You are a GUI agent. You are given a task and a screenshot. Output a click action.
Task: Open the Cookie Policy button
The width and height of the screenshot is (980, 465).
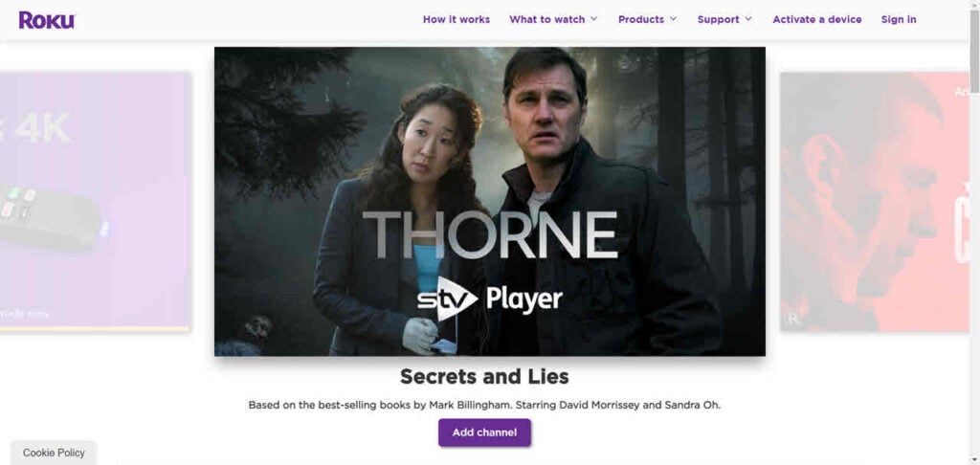(54, 453)
